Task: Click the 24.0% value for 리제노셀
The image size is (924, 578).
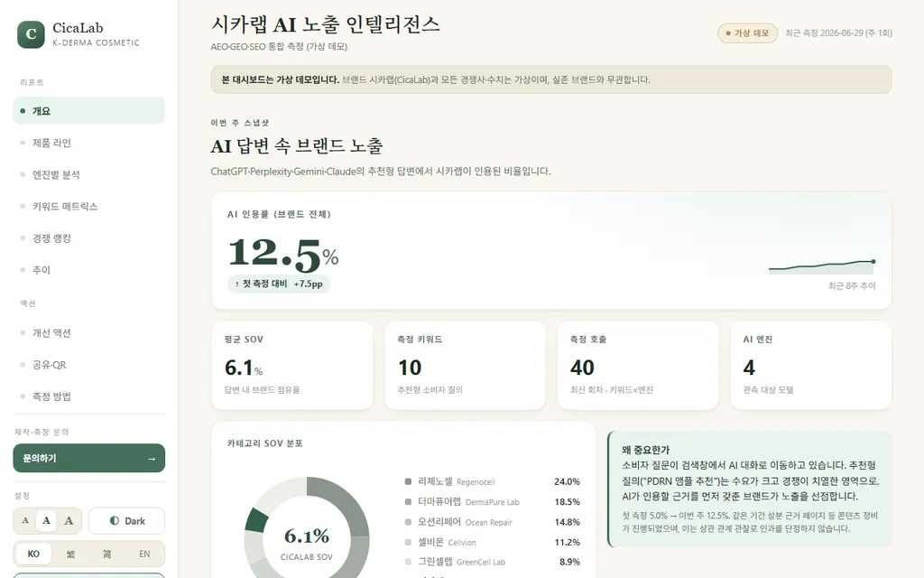Action: click(567, 482)
